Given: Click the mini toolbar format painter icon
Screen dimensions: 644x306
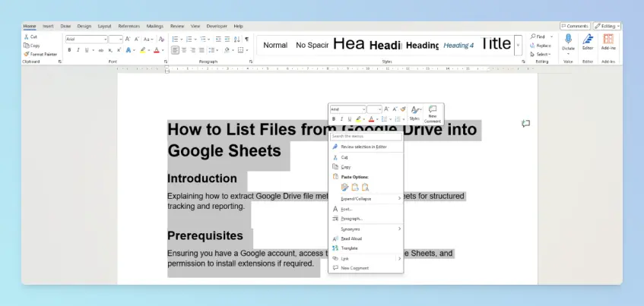Looking at the screenshot, I should [x=403, y=109].
